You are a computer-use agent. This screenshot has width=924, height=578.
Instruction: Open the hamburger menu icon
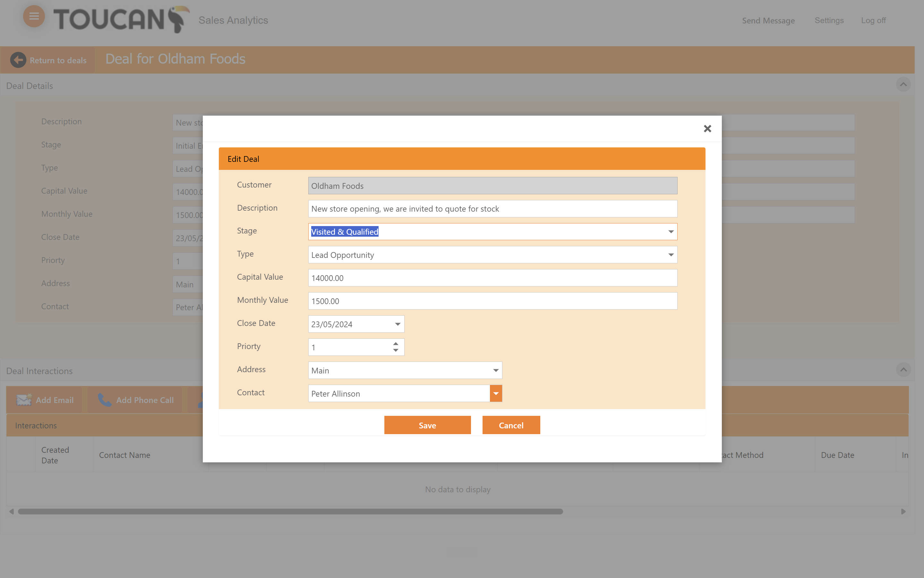(34, 16)
